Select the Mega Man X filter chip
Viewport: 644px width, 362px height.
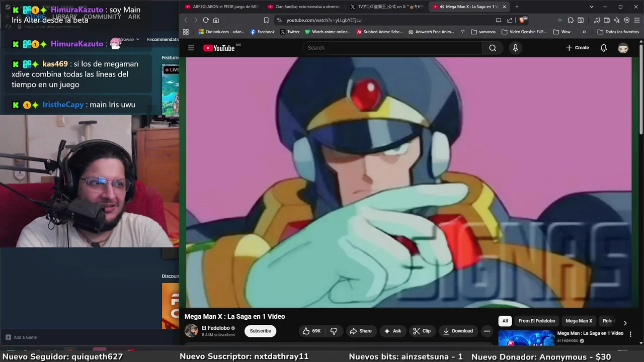tap(579, 321)
